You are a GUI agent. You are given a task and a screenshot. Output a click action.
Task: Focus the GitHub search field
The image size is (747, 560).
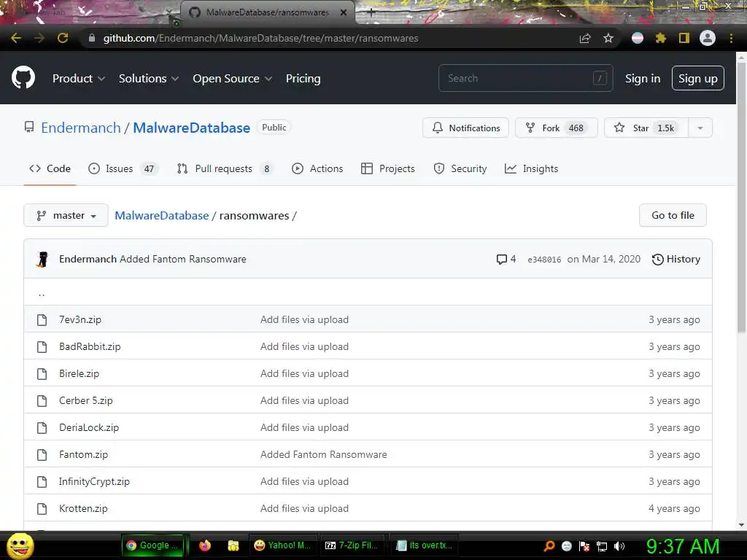point(525,78)
